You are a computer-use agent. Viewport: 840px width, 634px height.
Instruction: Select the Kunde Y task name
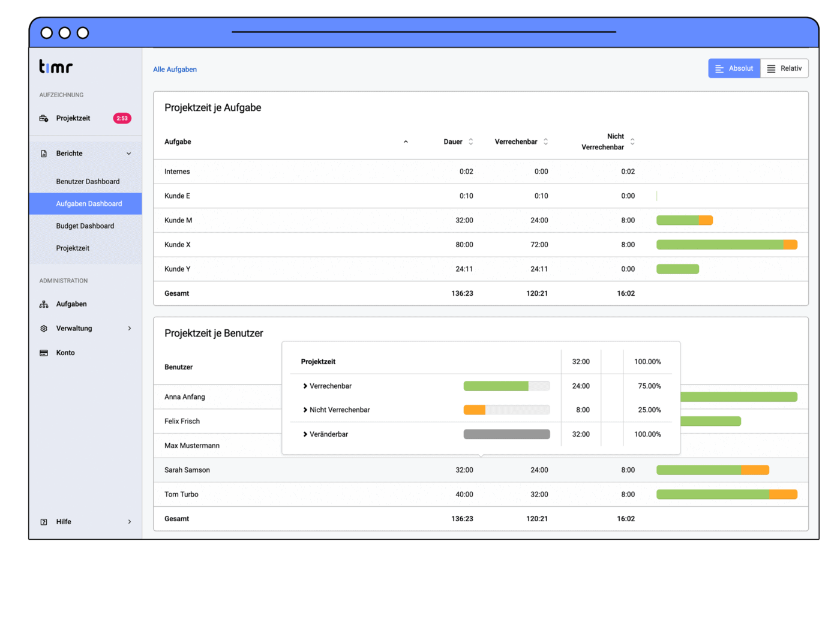point(177,269)
